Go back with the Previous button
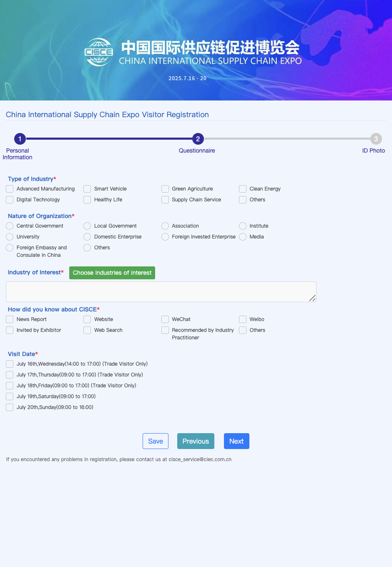 (196, 441)
